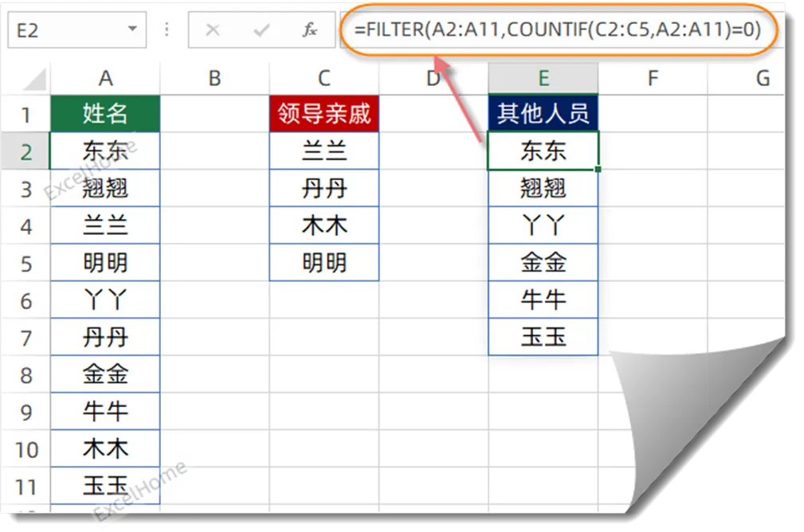Click the fill handle of cell E2
This screenshot has width=804, height=532.
[x=598, y=169]
